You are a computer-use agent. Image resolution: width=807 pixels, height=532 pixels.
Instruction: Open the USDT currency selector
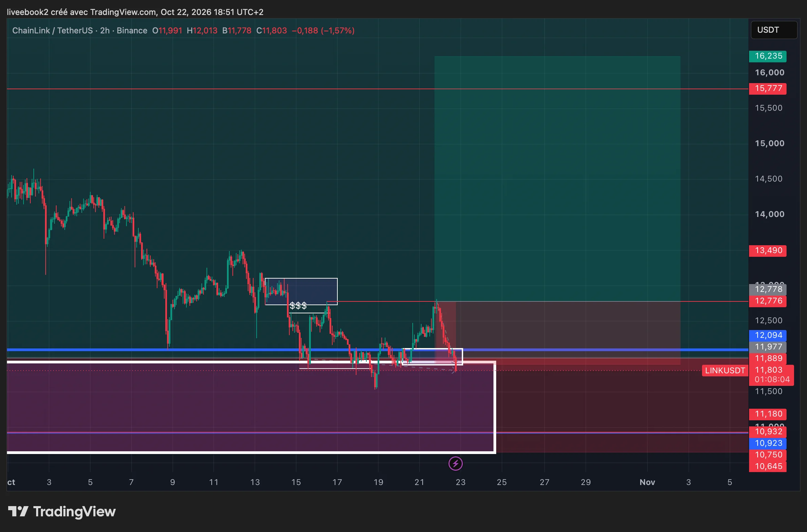coord(774,30)
